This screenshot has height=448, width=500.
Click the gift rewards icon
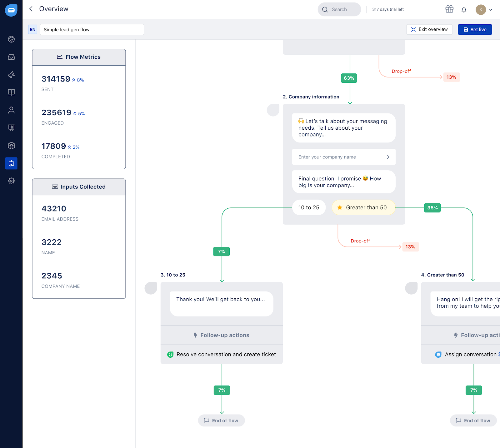(x=449, y=9)
